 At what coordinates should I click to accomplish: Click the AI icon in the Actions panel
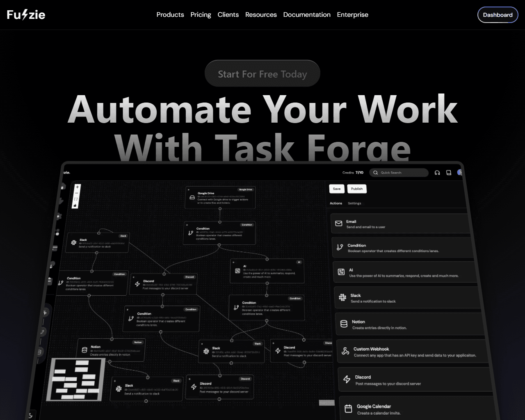click(x=341, y=272)
